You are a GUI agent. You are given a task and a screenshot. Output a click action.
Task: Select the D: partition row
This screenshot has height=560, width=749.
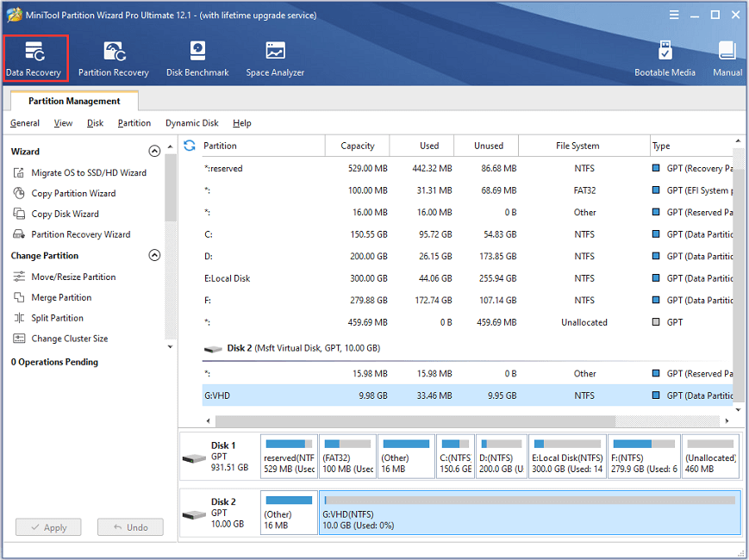tap(468, 257)
